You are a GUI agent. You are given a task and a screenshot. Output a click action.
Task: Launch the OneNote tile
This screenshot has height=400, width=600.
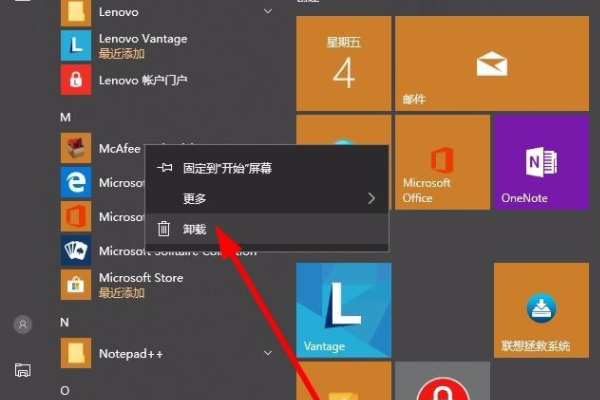[x=541, y=162]
